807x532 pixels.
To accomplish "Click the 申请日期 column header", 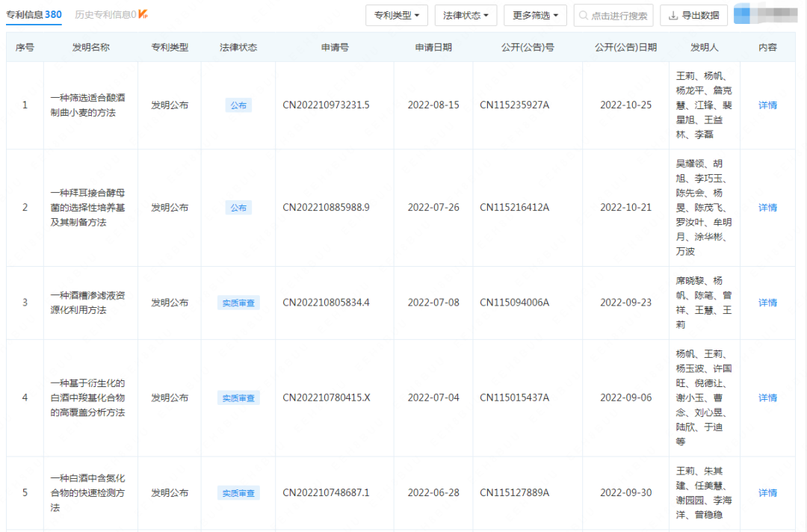I will coord(433,47).
